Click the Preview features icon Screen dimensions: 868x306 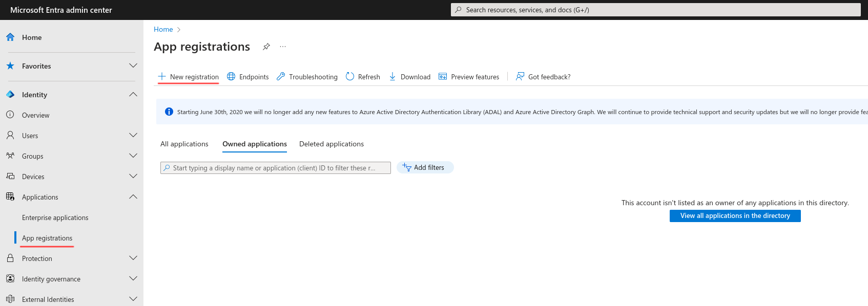point(443,76)
